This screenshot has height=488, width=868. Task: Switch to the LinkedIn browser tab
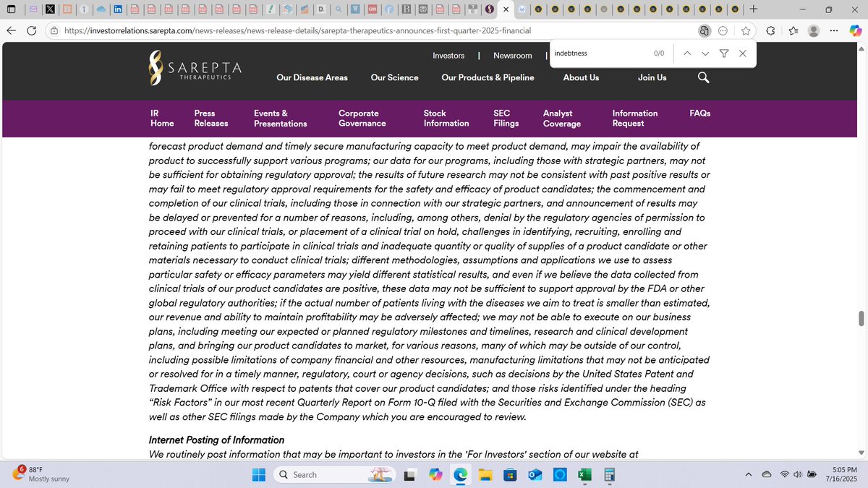[x=117, y=9]
